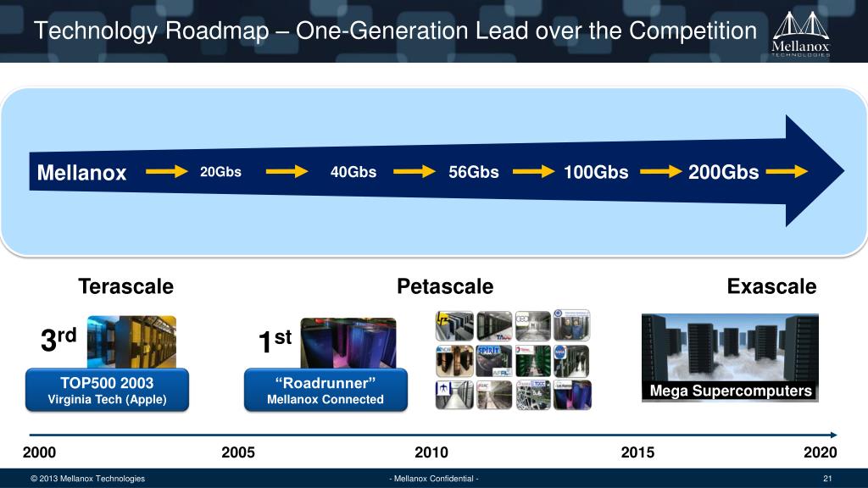Click the Mellanox label on the arrow
Screen dimensions: 868x488
82,173
